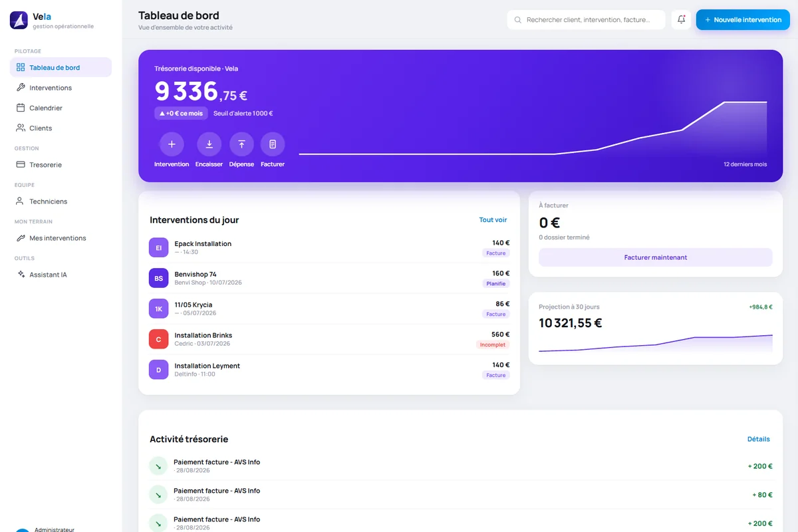
Task: Click arrow icon of + 80 € payment
Action: [x=158, y=495]
